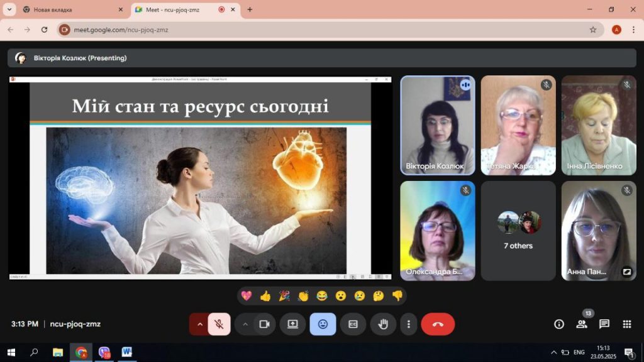This screenshot has height=362, width=644.
Task: Open the three-dot more options menu
Action: pos(409,324)
